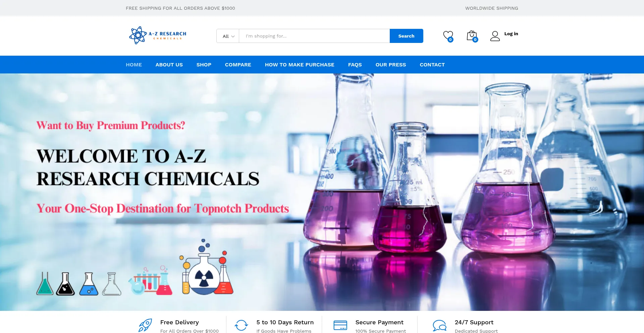This screenshot has width=644, height=333.
Task: Click the 24/7 Support chat icon
Action: pyautogui.click(x=439, y=325)
